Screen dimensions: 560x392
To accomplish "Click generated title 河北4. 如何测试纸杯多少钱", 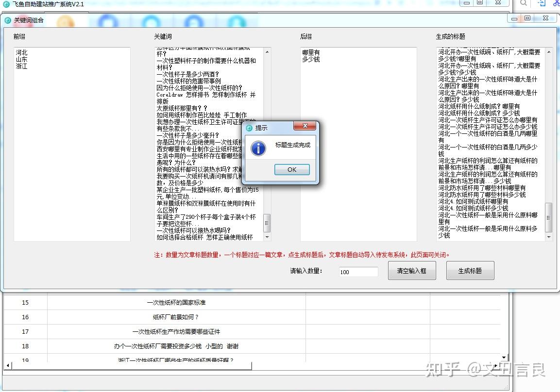I will click(x=473, y=208).
